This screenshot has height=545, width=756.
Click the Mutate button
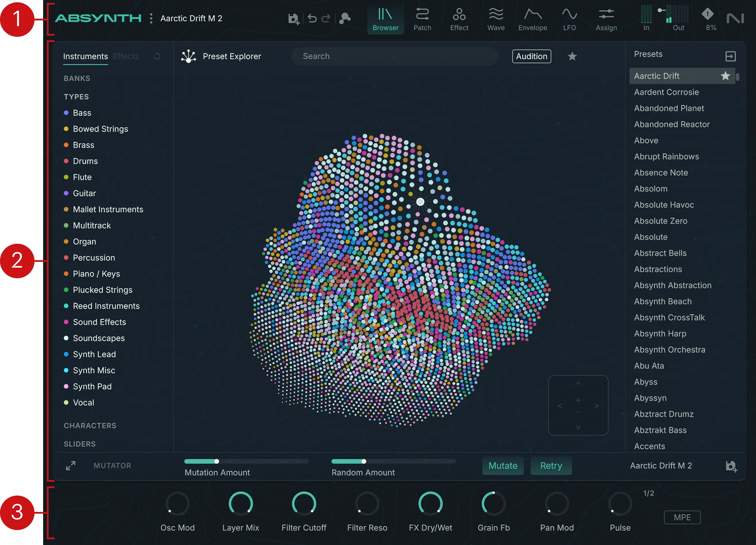coord(503,465)
